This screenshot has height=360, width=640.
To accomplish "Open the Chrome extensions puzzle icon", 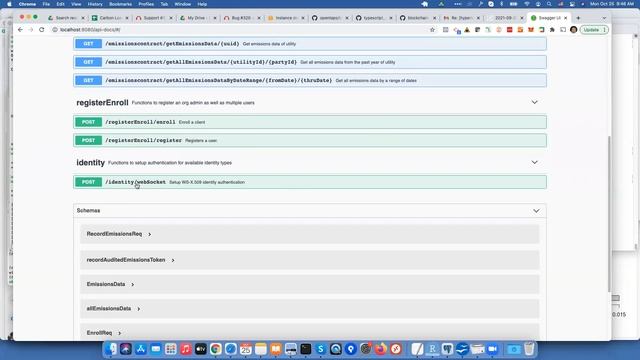I will pos(552,30).
